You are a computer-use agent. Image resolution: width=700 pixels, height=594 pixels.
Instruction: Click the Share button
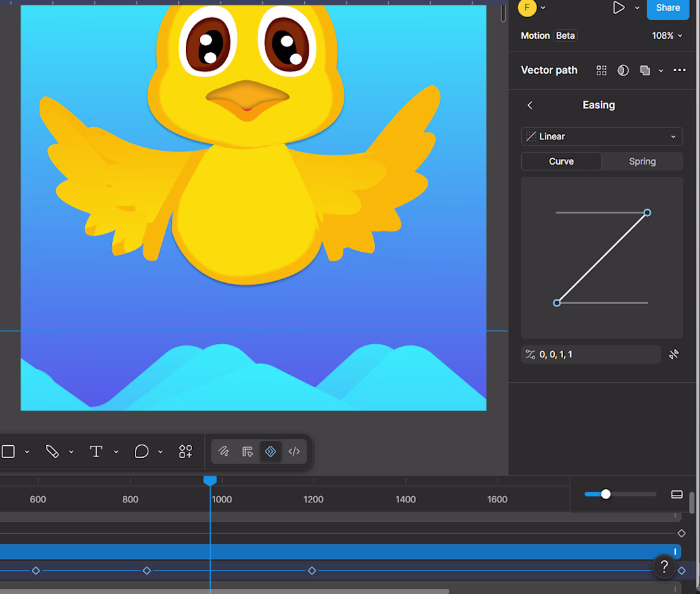click(x=668, y=8)
